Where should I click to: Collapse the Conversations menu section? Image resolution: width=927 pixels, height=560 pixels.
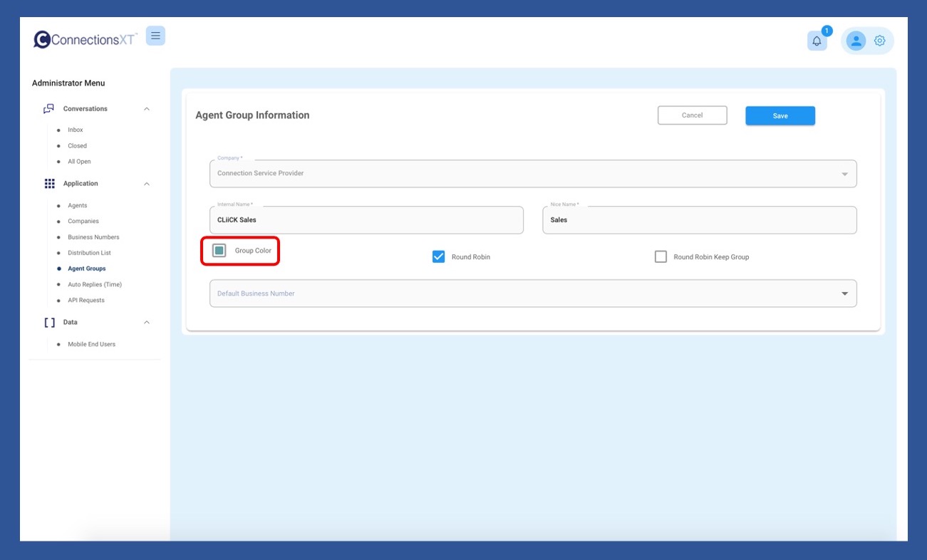coord(147,109)
